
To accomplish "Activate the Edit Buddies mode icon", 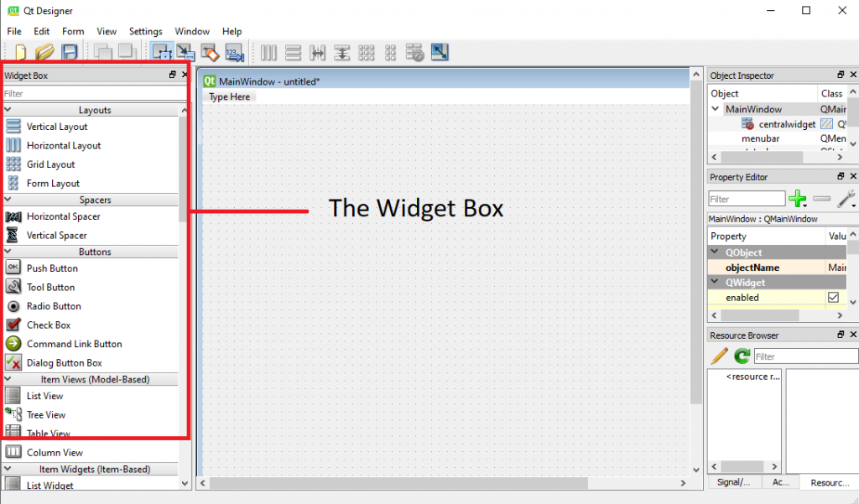I will [x=211, y=52].
